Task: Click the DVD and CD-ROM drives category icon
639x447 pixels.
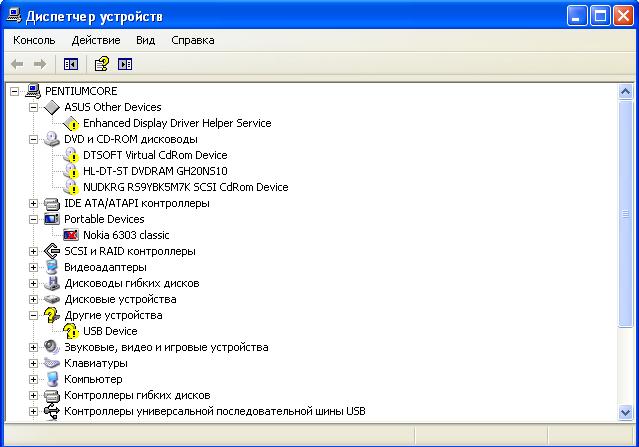Action: 52,139
